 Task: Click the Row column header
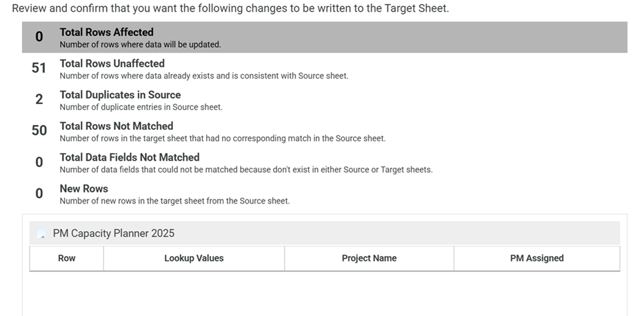point(66,258)
